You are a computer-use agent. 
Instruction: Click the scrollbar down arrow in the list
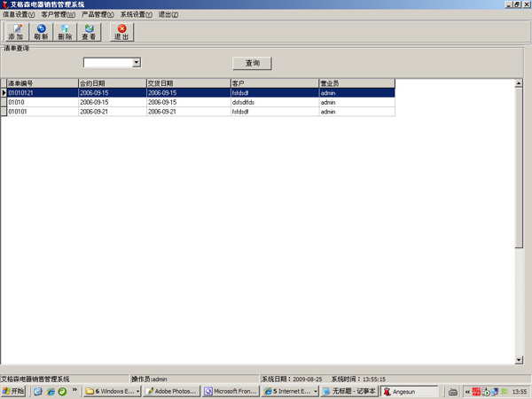(520, 360)
